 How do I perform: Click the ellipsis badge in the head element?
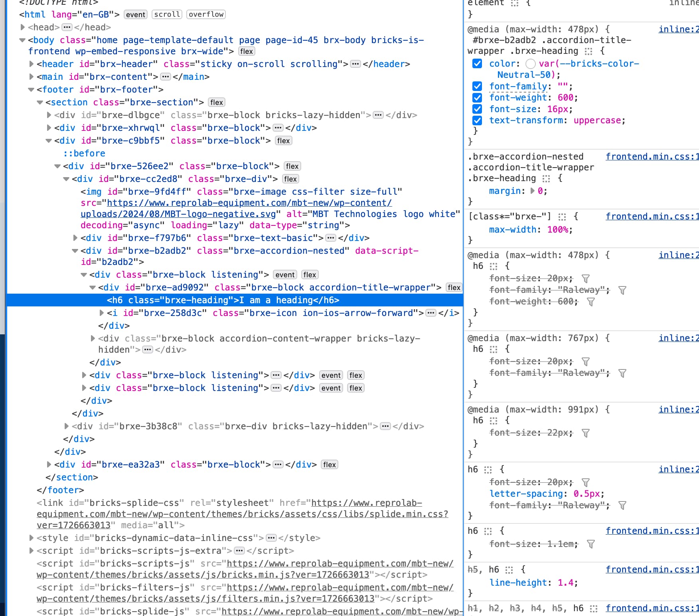click(x=67, y=28)
